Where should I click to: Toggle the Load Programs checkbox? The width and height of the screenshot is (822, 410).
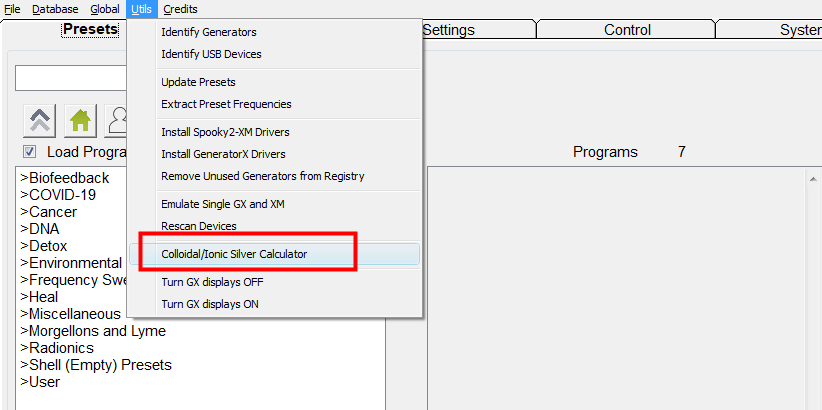point(29,152)
